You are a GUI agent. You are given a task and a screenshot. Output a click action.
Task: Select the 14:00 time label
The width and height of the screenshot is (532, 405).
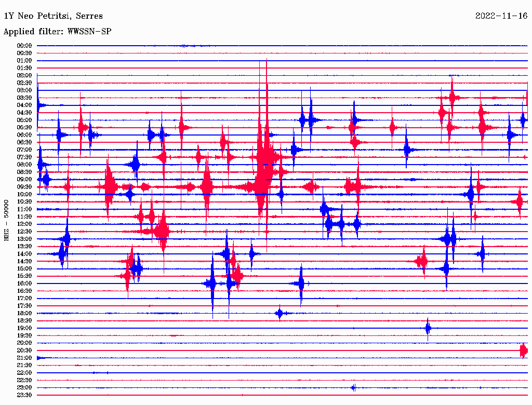tap(24, 254)
